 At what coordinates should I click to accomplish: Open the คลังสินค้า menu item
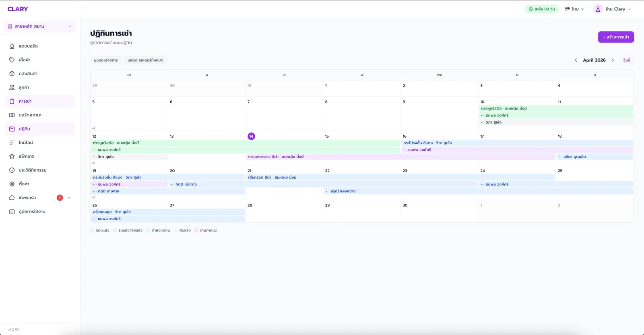40,74
